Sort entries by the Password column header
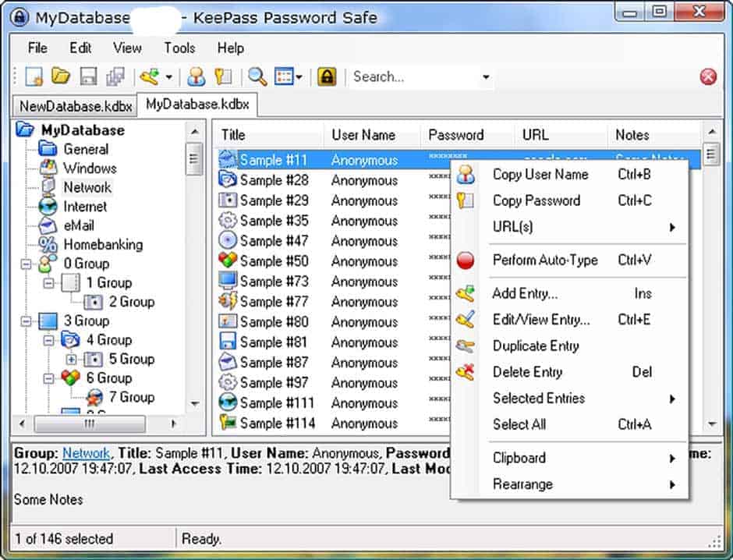 [x=468, y=135]
